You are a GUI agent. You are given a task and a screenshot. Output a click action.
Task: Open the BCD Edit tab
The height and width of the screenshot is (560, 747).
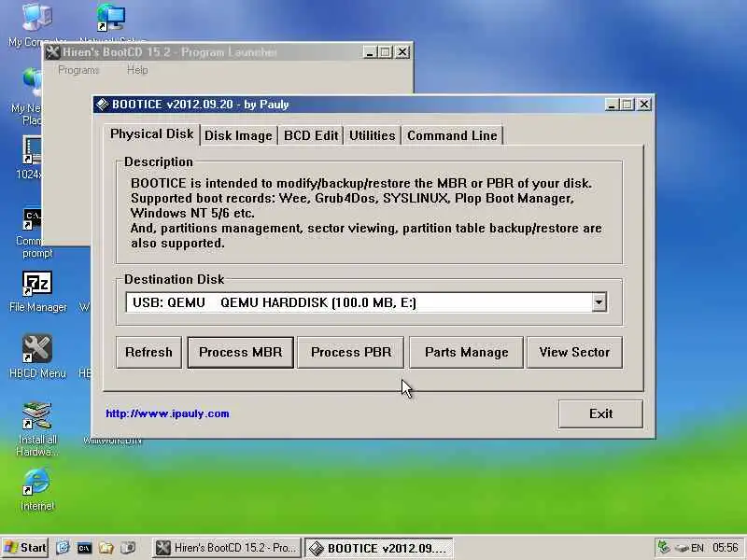311,135
